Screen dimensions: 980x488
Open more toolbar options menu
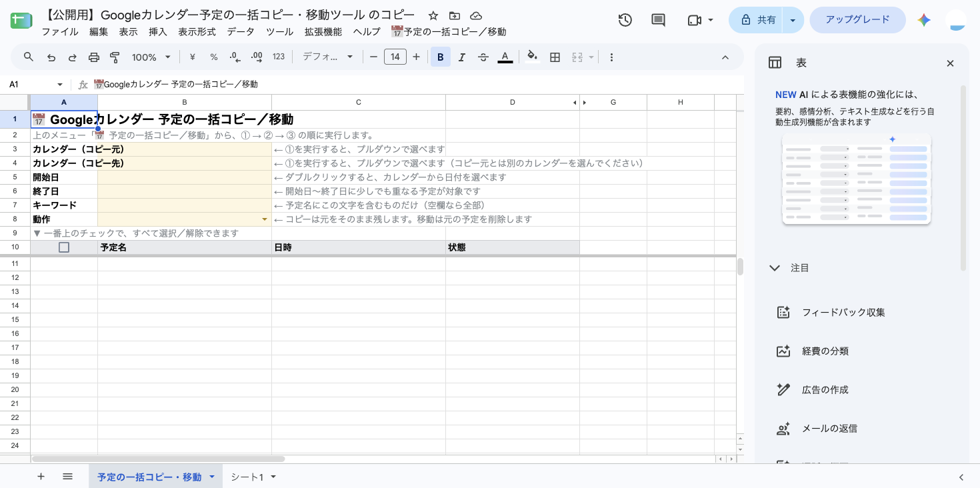click(611, 57)
